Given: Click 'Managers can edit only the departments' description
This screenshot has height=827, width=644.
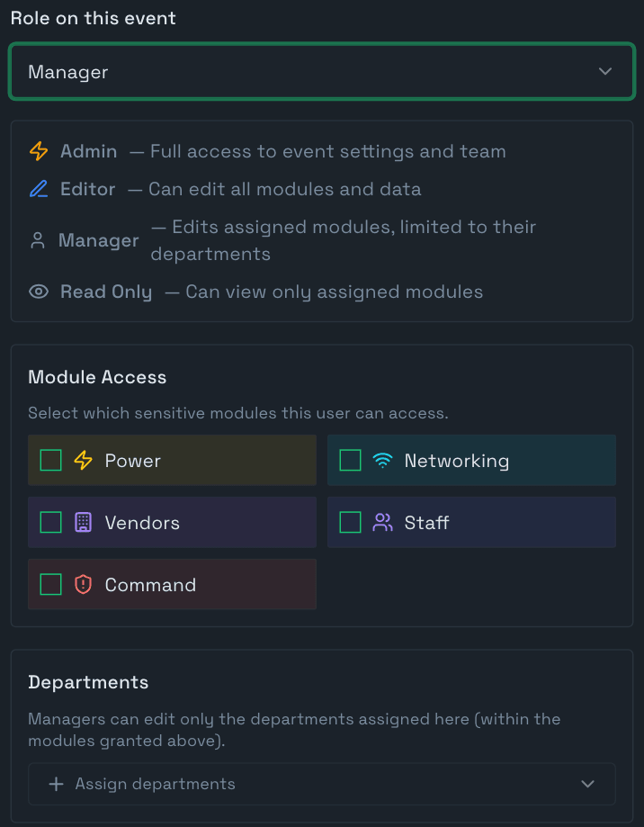Looking at the screenshot, I should pyautogui.click(x=294, y=730).
